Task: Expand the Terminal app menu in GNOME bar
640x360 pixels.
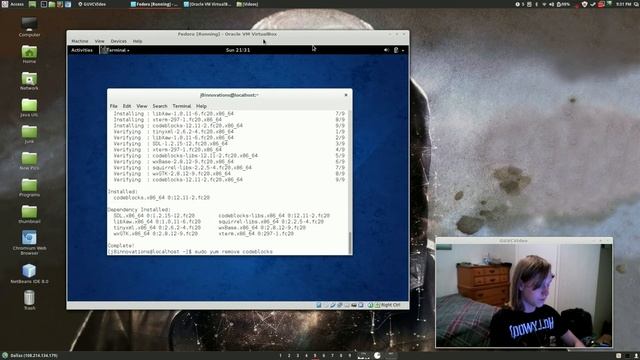Action: point(116,50)
